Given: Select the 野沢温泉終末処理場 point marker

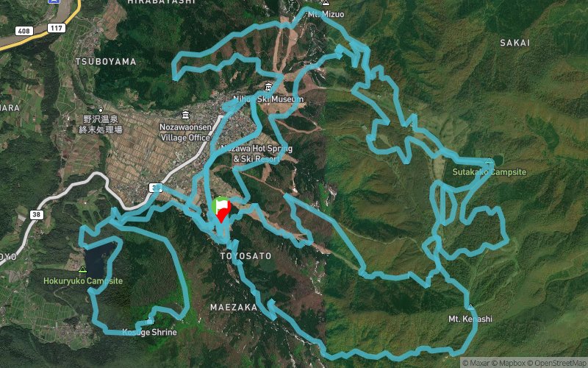Looking at the screenshot, I should [101, 110].
